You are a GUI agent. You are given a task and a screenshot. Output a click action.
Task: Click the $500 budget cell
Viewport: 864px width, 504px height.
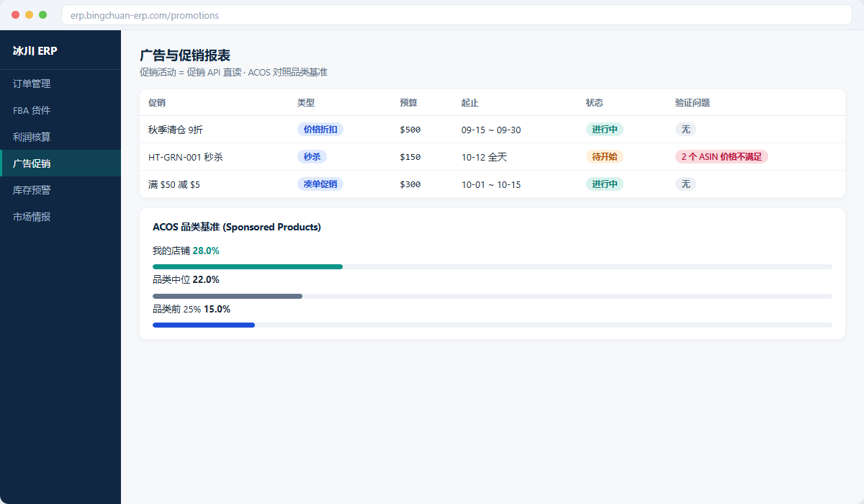pos(410,130)
